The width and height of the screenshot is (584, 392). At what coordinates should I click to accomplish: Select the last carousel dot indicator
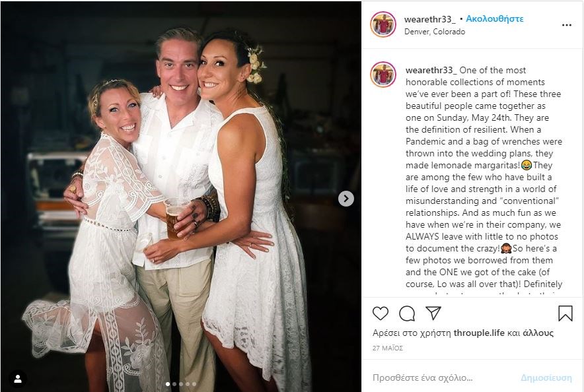pyautogui.click(x=194, y=384)
